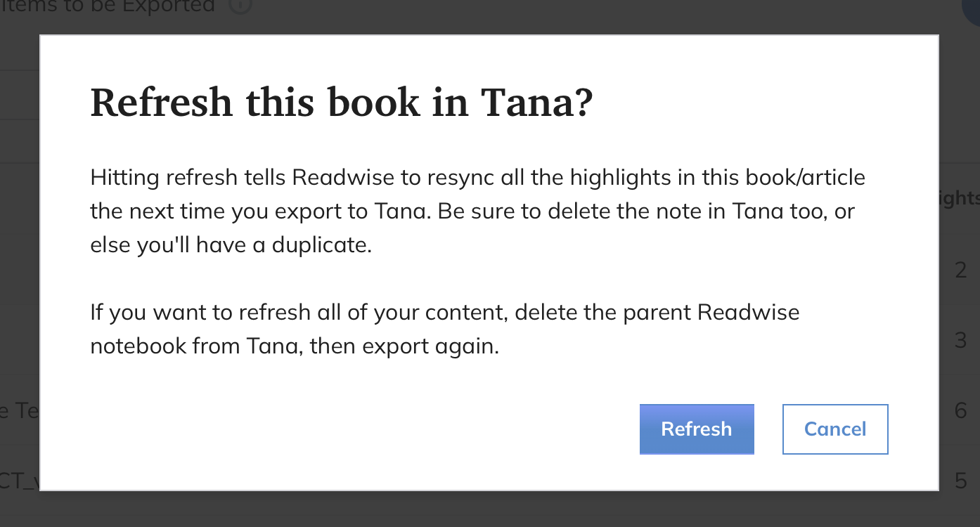Click the paragraph about deleting the parent Readwise notebook

pyautogui.click(x=445, y=329)
